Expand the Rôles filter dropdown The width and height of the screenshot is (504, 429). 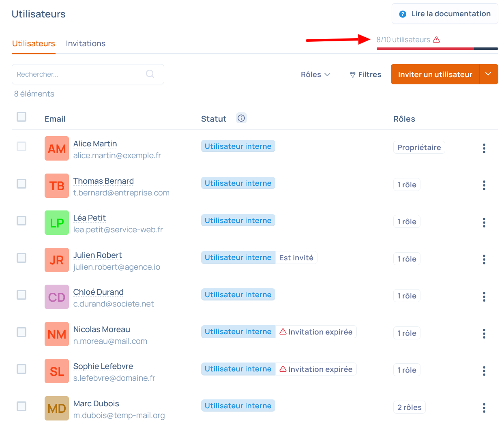[315, 75]
